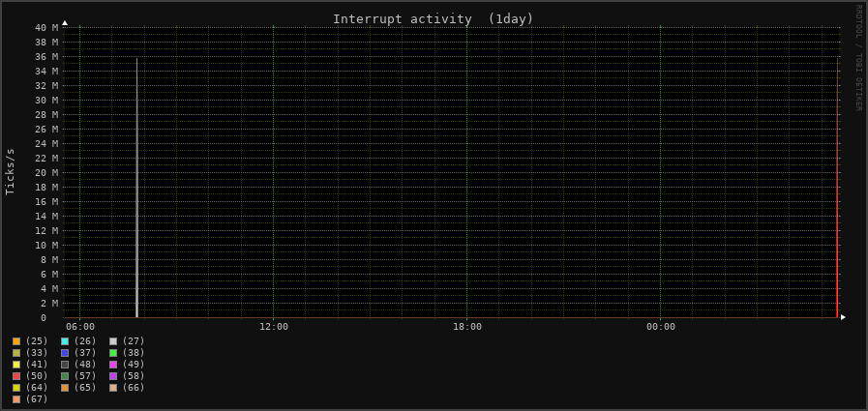868x411 pixels.
Task: Select the (67) legend label
Action: [37, 399]
